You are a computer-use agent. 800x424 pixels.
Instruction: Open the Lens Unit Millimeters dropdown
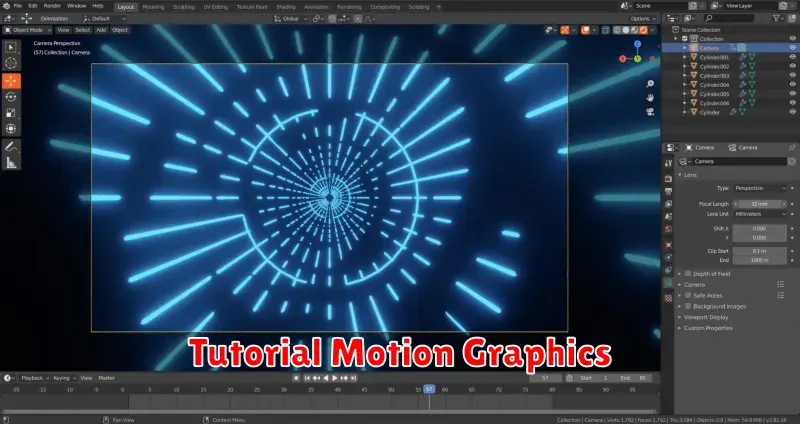pos(760,214)
